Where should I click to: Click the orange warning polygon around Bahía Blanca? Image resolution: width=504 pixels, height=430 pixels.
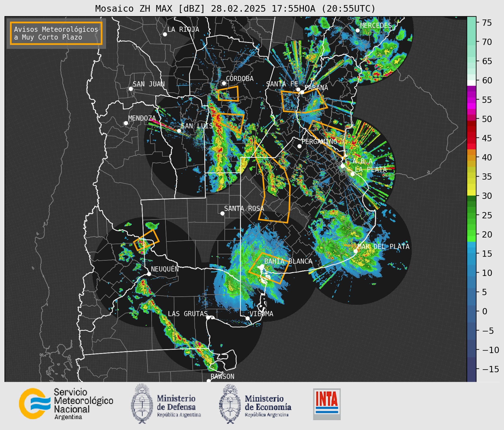point(269,268)
